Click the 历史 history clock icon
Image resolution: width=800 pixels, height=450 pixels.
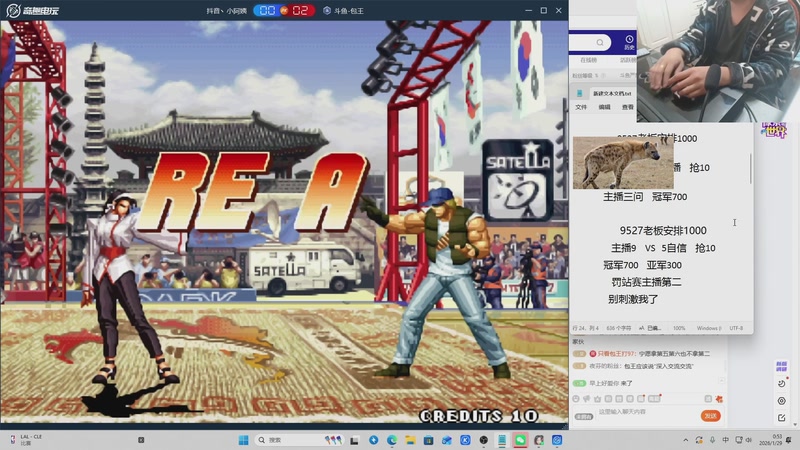tap(629, 42)
